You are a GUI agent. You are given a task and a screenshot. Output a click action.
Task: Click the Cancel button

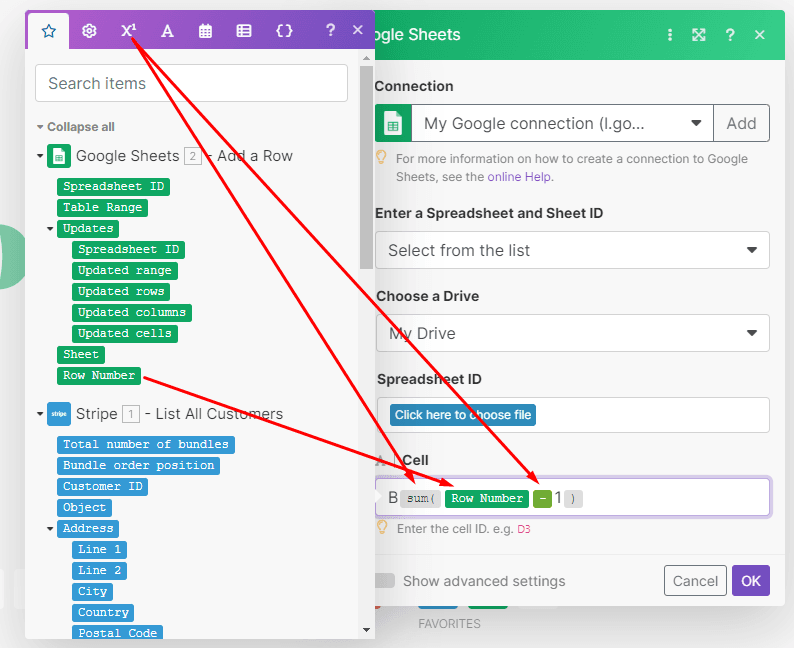pyautogui.click(x=695, y=581)
